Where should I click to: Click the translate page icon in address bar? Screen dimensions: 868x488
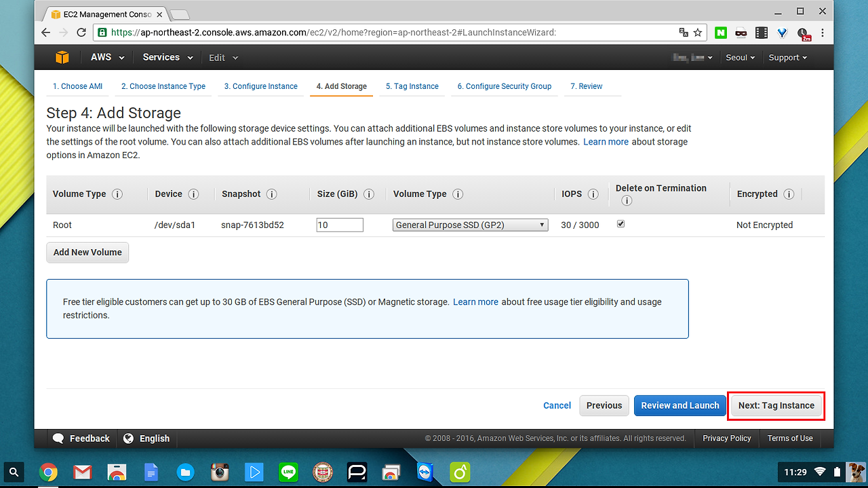point(684,33)
